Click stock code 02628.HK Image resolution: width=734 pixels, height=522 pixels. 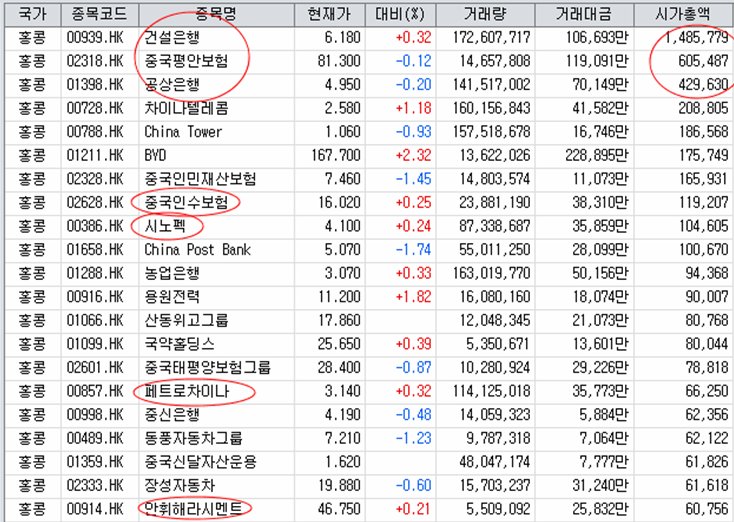(x=95, y=202)
